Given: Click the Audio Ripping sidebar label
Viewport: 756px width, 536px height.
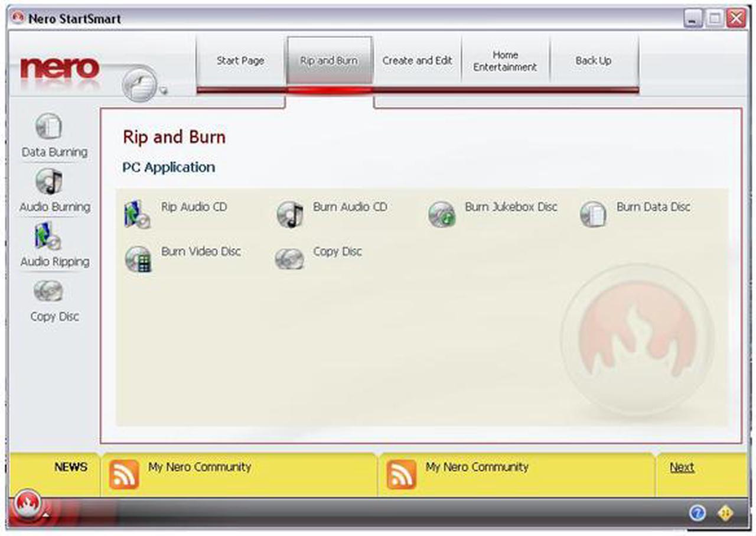Looking at the screenshot, I should pos(55,262).
